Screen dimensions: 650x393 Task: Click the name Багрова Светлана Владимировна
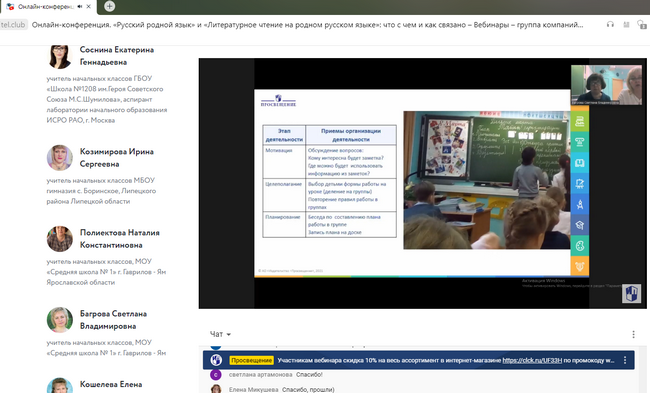click(x=113, y=320)
